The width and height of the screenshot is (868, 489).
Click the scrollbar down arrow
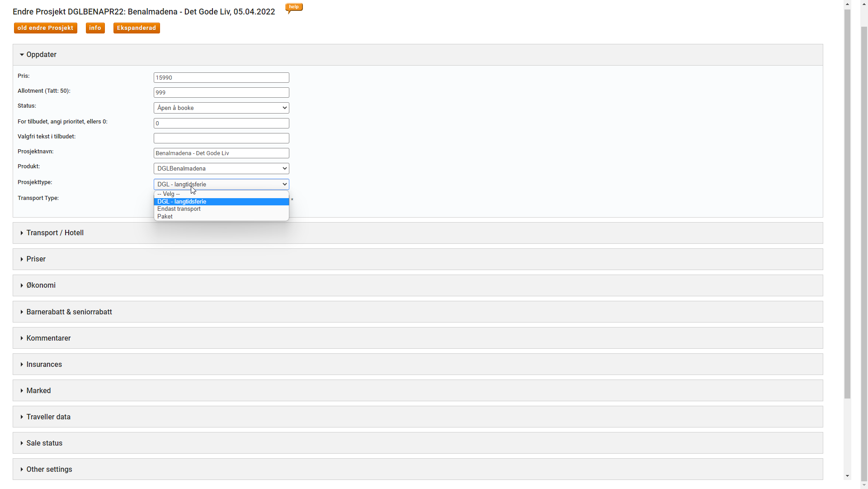(847, 476)
